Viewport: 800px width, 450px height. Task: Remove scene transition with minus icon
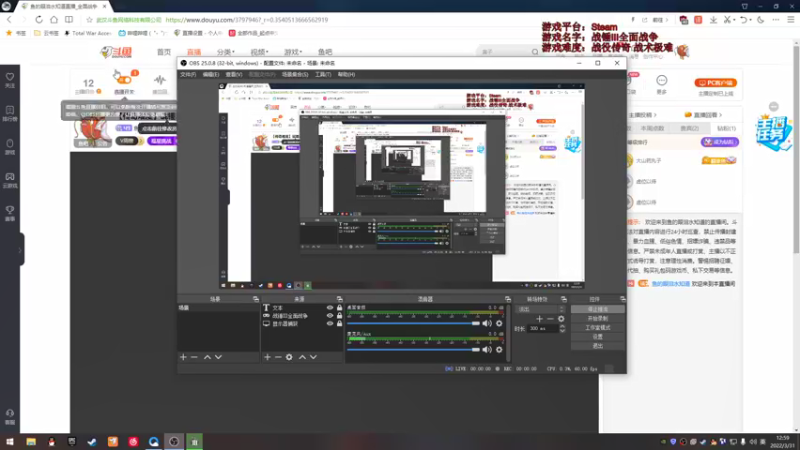[550, 319]
